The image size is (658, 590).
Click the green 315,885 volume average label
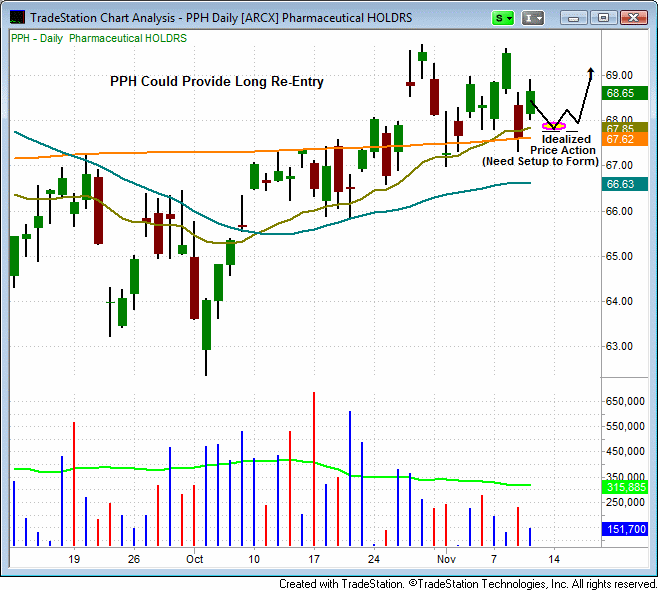(624, 487)
